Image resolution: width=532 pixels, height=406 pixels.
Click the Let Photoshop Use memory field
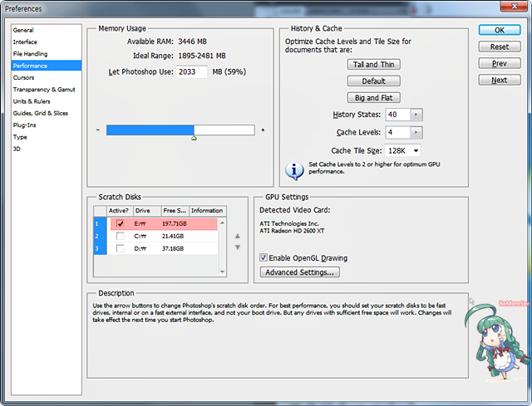(191, 71)
